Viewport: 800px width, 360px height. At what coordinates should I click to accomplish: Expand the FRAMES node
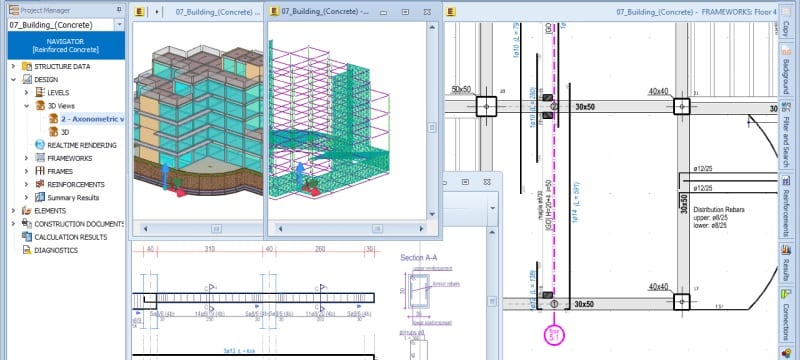click(27, 171)
